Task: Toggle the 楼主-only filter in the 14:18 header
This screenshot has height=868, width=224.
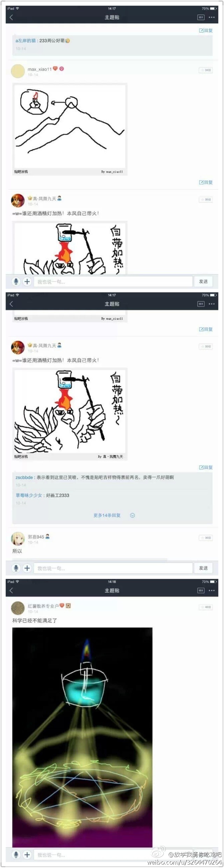Action: (201, 590)
